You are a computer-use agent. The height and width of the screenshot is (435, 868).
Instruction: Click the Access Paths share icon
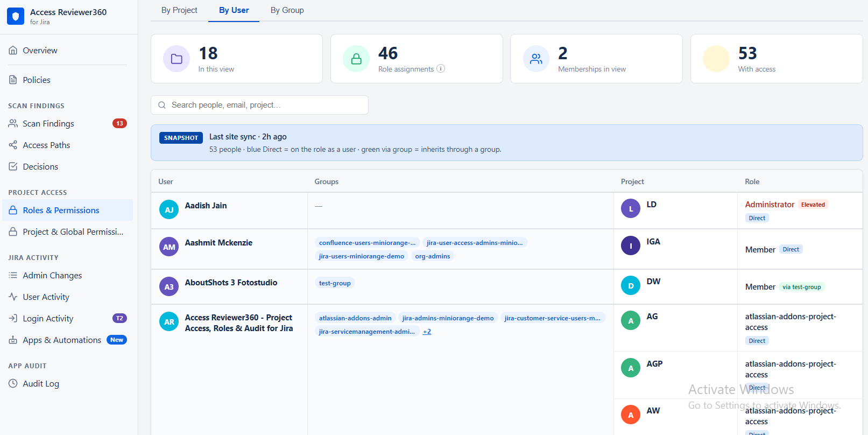tap(13, 145)
